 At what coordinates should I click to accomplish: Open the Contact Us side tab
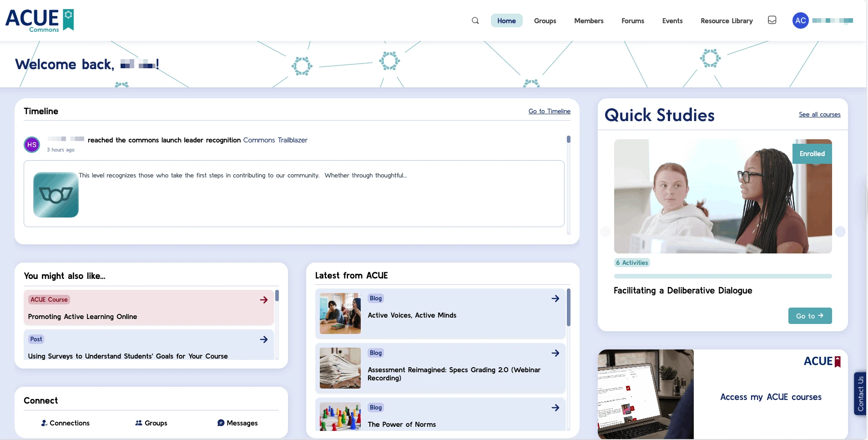(860, 394)
